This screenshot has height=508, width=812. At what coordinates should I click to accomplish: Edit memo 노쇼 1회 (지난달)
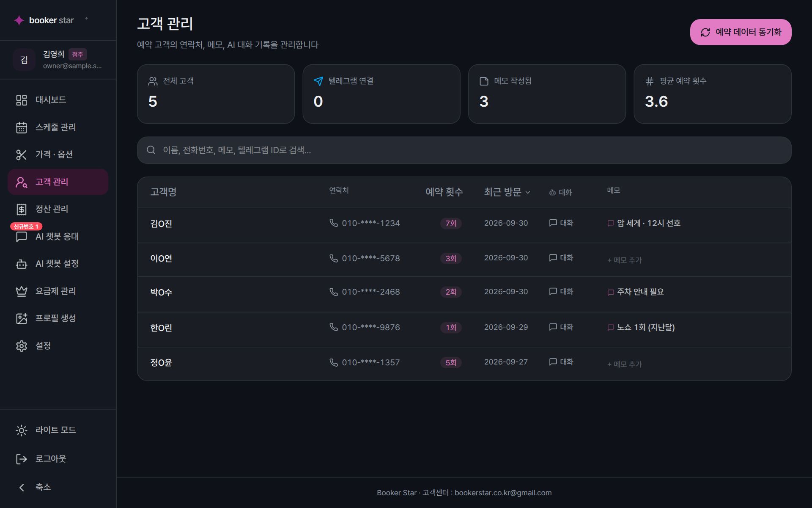(x=641, y=327)
